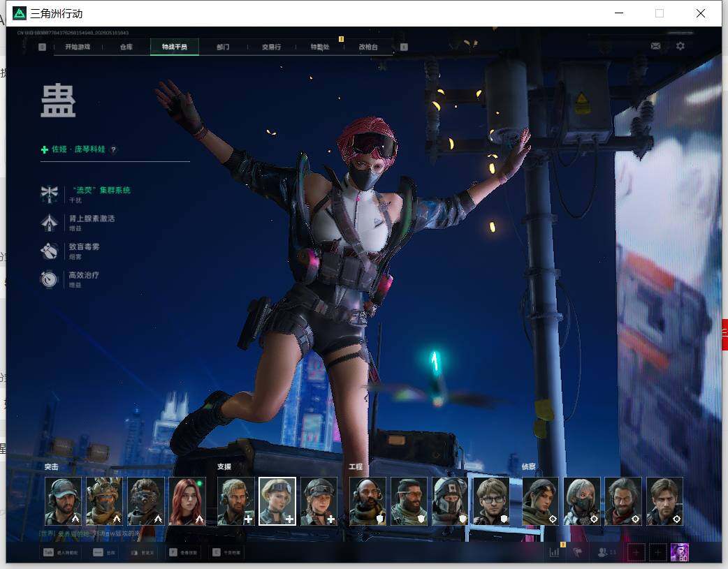Select the white-helmet masked 工程 operator portrait
Viewport: 728px width, 569px height.
(x=450, y=501)
